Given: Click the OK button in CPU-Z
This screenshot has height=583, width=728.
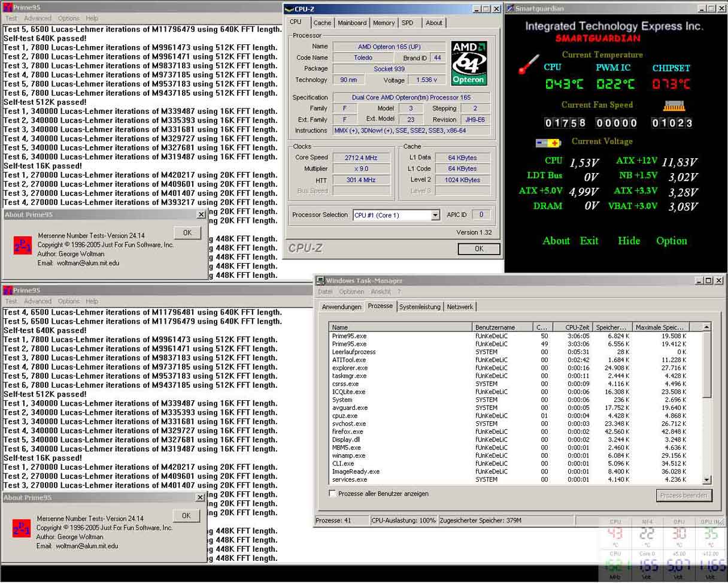Looking at the screenshot, I should [x=479, y=249].
